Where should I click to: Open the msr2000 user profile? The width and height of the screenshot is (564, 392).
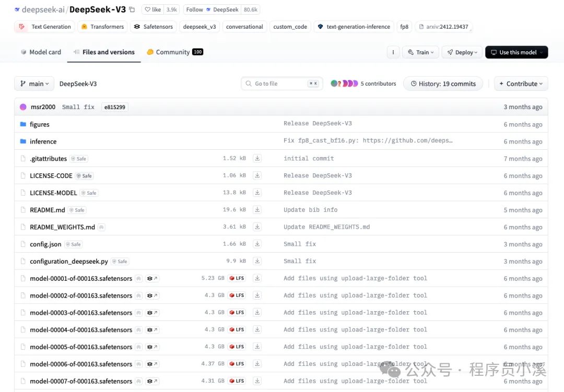43,107
